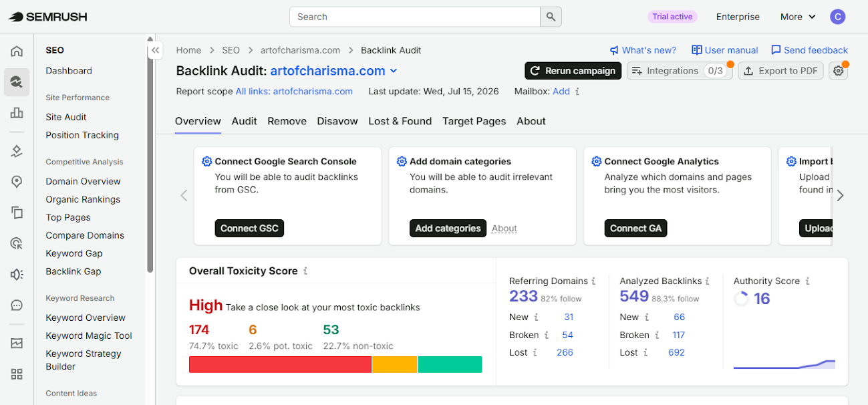
Task: Click Export to PDF button
Action: tap(780, 71)
